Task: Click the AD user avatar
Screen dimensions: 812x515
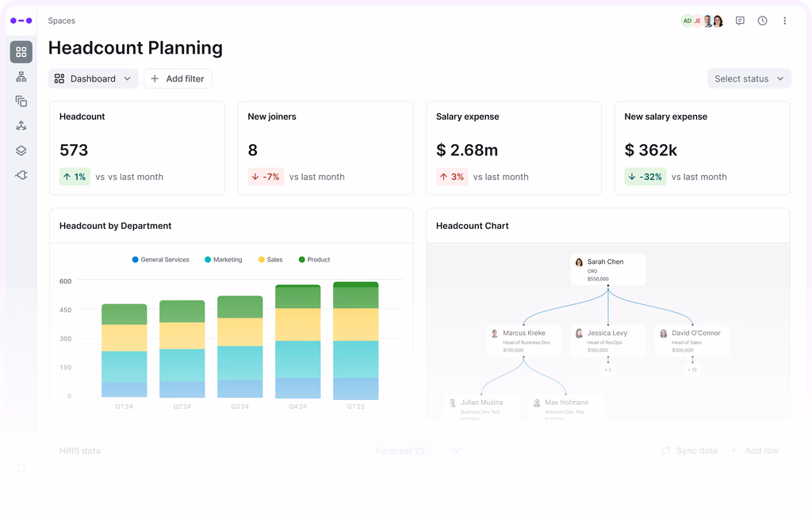Action: point(687,21)
